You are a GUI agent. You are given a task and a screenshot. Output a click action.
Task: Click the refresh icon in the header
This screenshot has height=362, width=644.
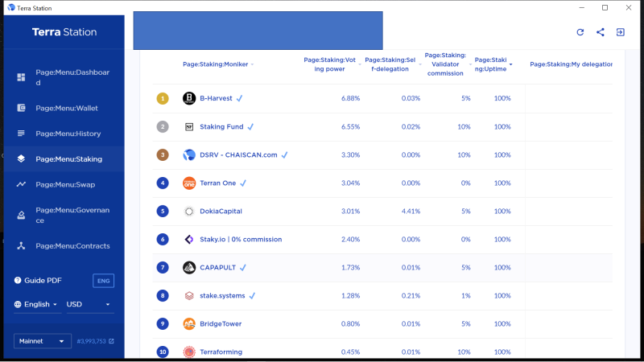pyautogui.click(x=580, y=32)
